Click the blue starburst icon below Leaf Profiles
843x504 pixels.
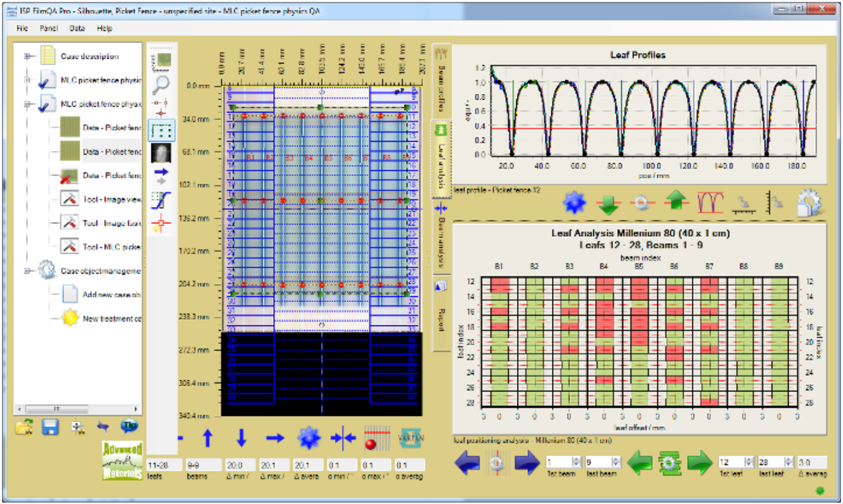tap(575, 203)
